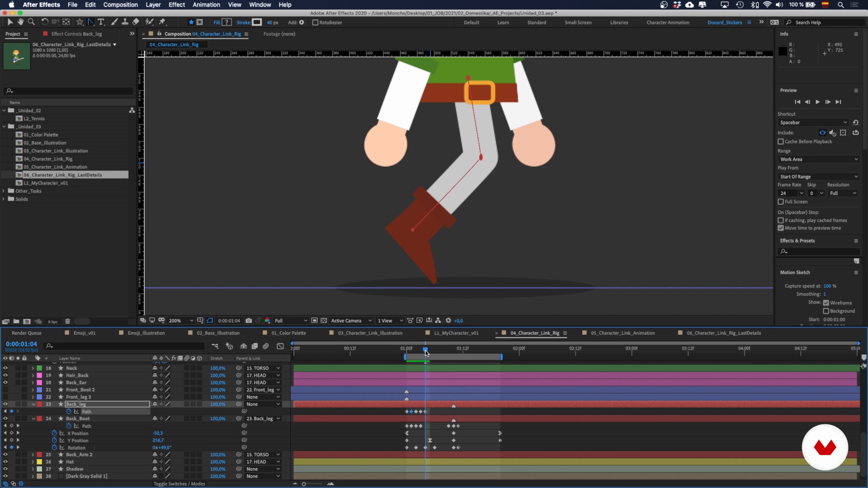Image resolution: width=868 pixels, height=488 pixels.
Task: Open the Animation menu
Action: pyautogui.click(x=206, y=5)
